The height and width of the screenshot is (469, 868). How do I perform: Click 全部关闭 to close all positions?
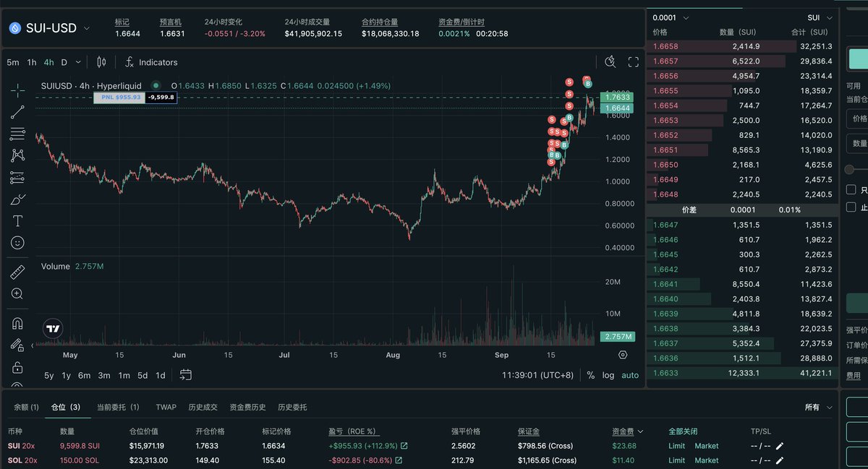tap(683, 431)
